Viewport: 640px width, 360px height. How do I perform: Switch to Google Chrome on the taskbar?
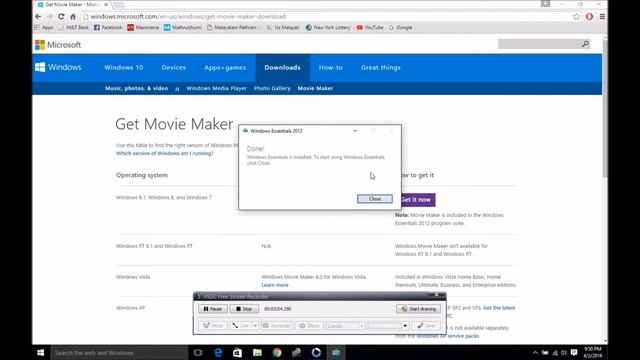(277, 353)
